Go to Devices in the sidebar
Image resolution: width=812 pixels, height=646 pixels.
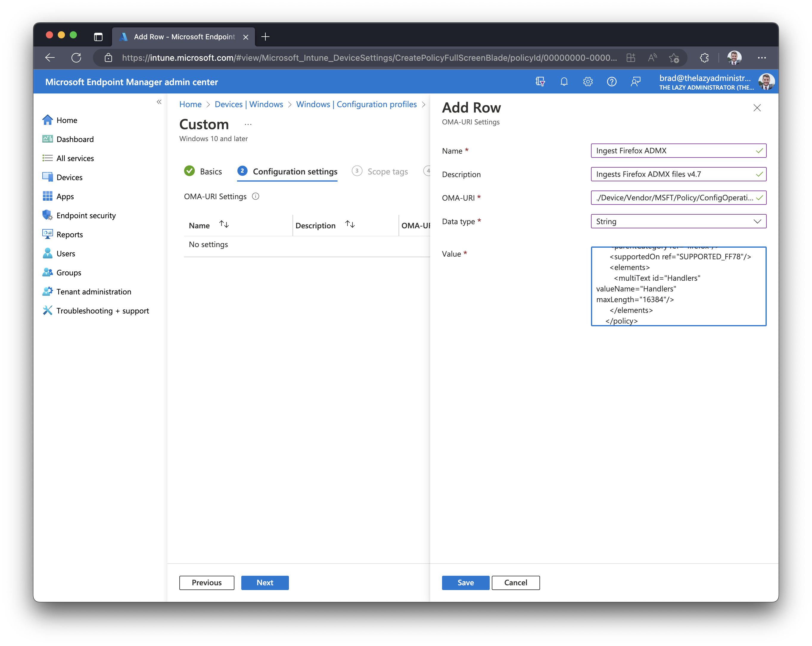(x=63, y=177)
